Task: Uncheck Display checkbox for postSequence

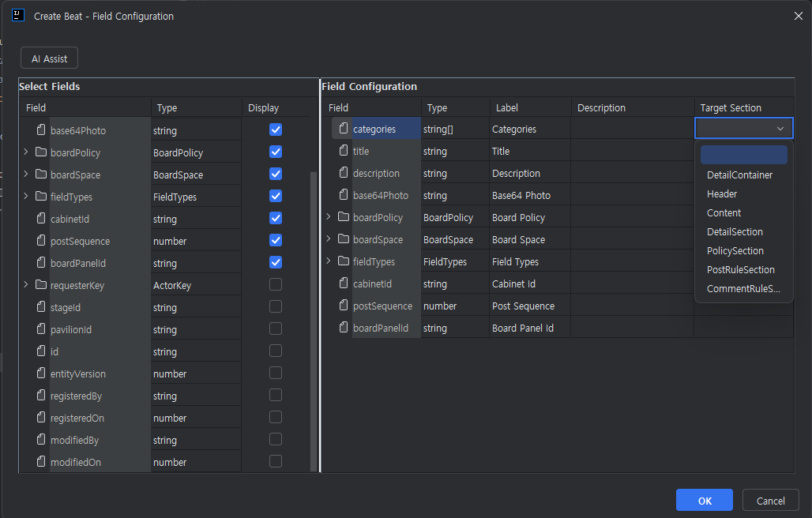Action: [276, 241]
